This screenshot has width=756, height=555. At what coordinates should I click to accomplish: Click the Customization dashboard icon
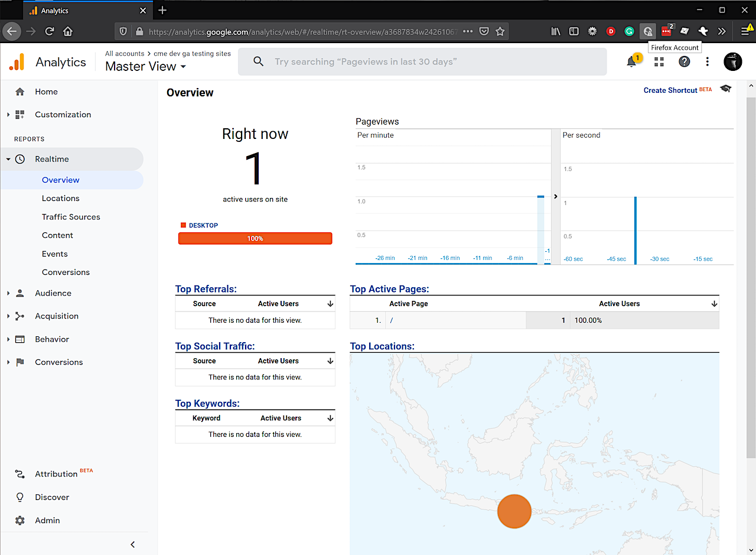pyautogui.click(x=20, y=115)
